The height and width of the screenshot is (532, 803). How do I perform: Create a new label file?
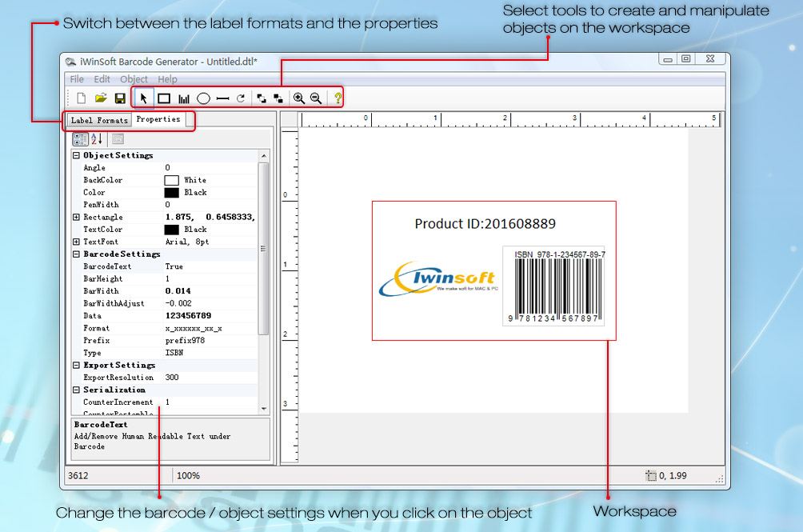(x=81, y=98)
